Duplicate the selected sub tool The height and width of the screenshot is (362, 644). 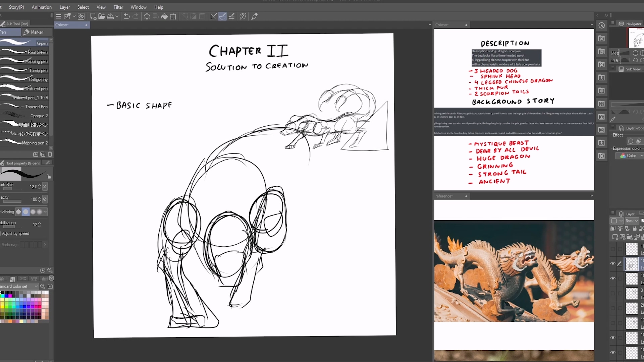click(43, 154)
